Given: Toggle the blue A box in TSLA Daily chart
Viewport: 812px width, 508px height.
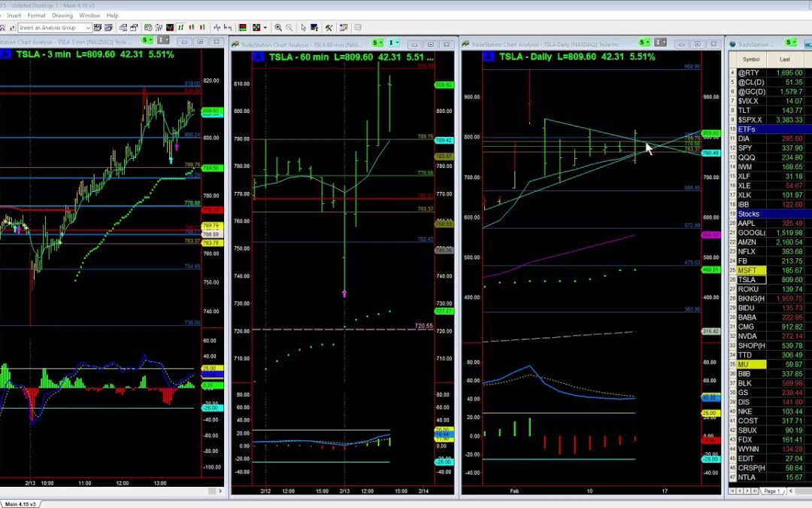Looking at the screenshot, I should click(x=489, y=56).
